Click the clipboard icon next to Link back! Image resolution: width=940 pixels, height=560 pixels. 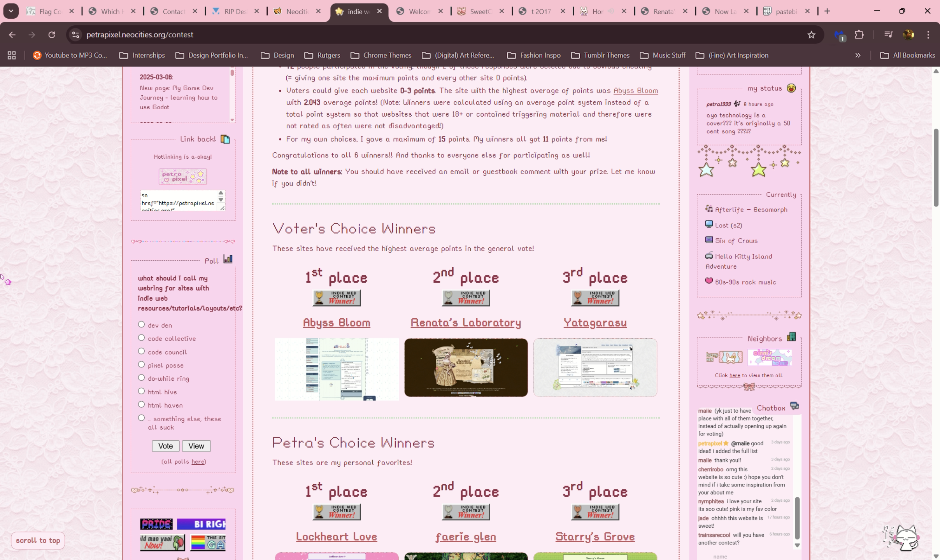pos(225,139)
